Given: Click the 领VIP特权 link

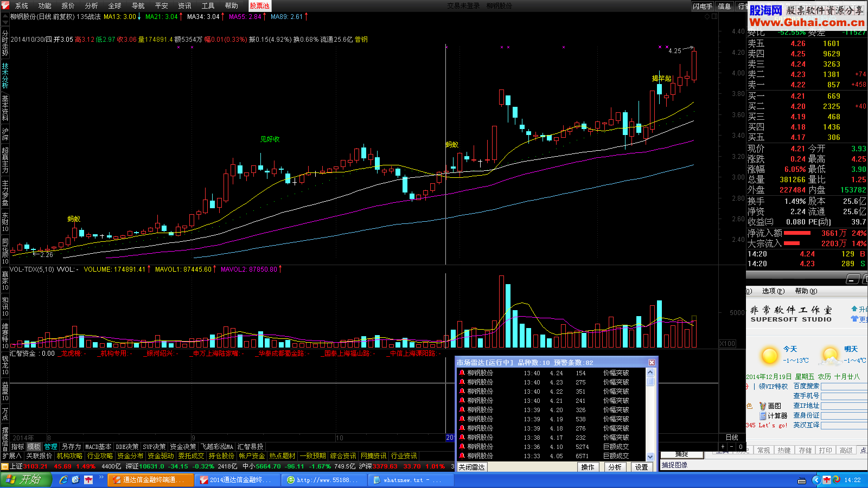Looking at the screenshot, I should click(x=773, y=387).
